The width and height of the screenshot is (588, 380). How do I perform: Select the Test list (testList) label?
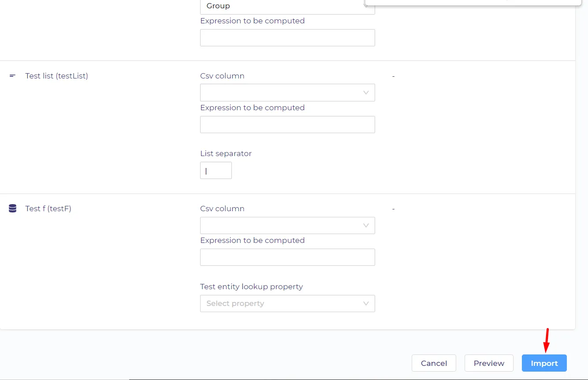(57, 76)
